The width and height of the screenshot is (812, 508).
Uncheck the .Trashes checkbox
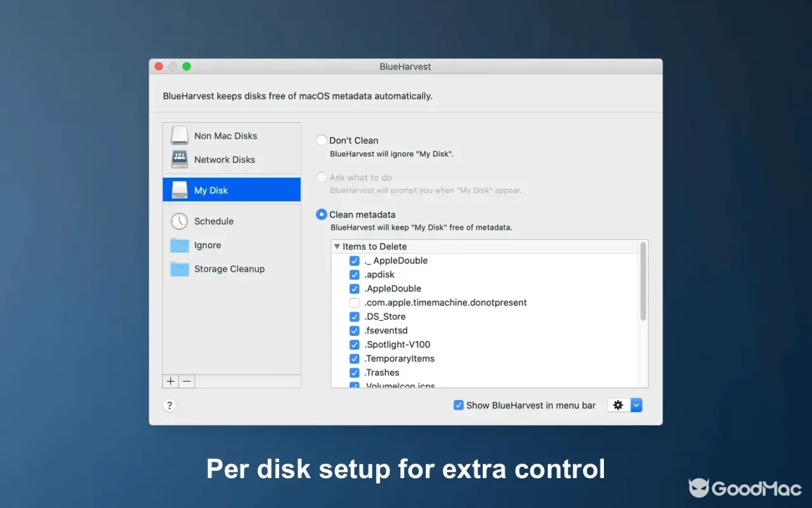coord(355,373)
